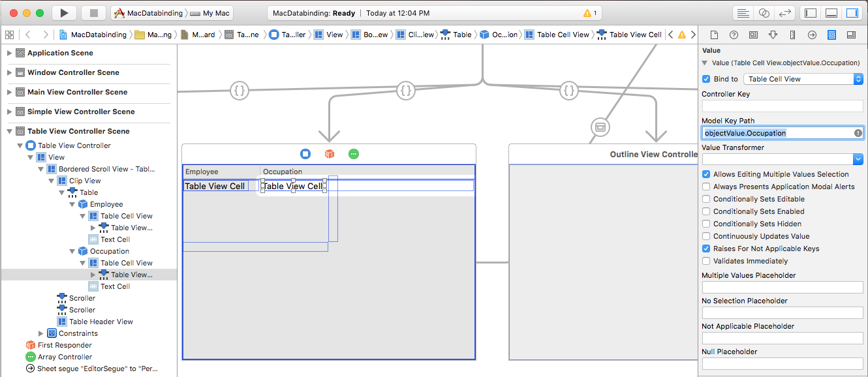This screenshot has width=868, height=377.
Task: Click the Occupation column header
Action: click(x=367, y=172)
